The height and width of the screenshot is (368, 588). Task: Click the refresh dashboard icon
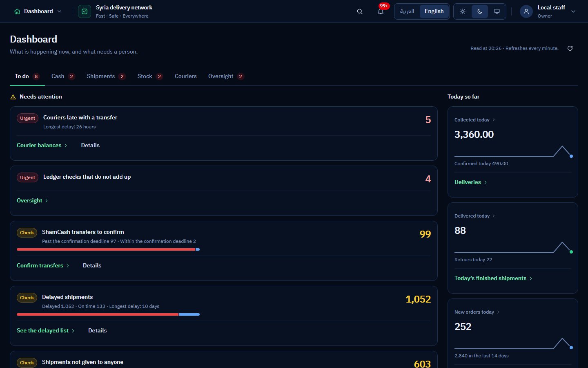tap(570, 48)
